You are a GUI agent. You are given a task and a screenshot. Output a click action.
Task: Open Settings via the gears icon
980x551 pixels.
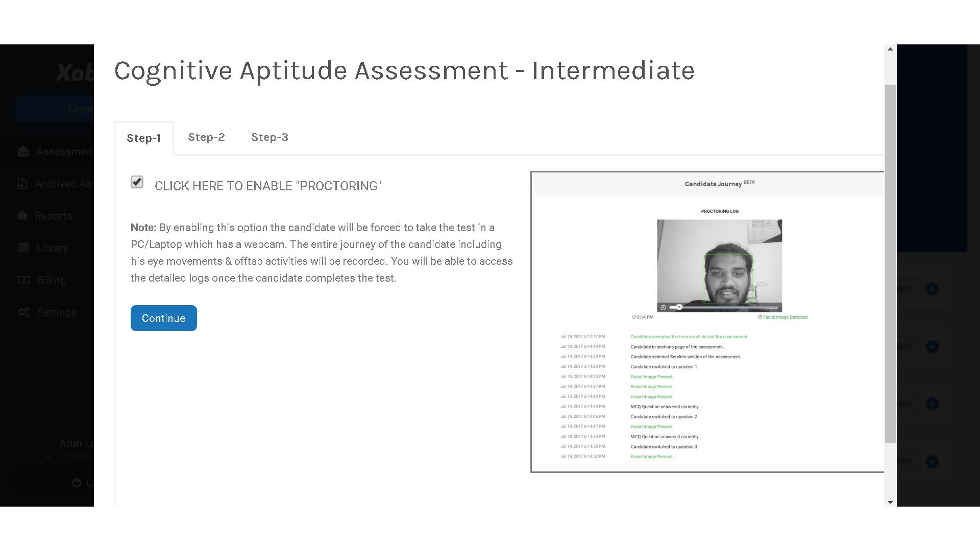pyautogui.click(x=23, y=312)
